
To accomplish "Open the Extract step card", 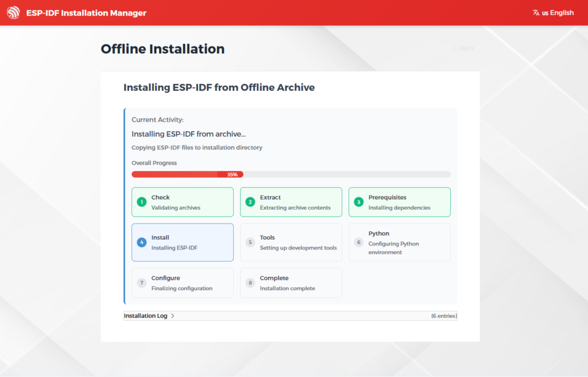I will tap(291, 202).
